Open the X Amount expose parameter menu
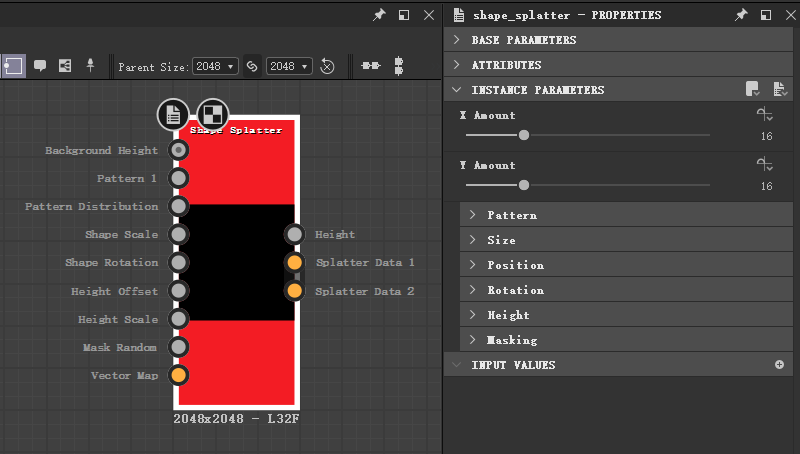Image resolution: width=800 pixels, height=454 pixels. [x=765, y=114]
